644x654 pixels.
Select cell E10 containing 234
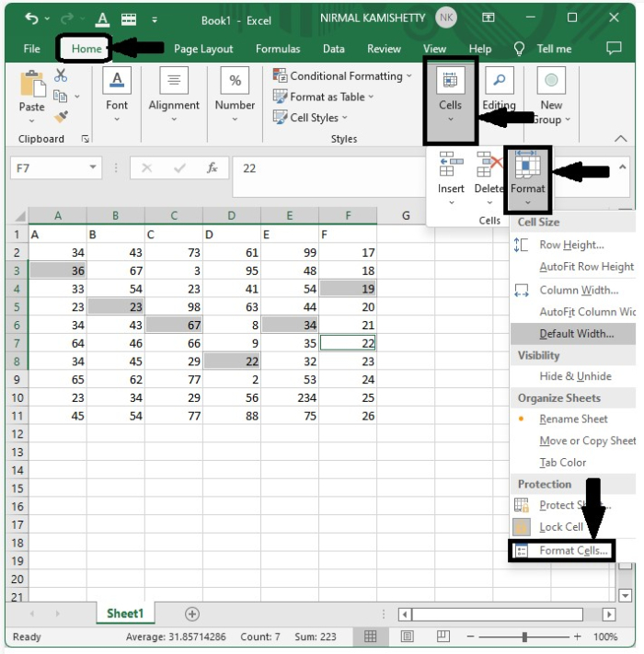click(290, 397)
